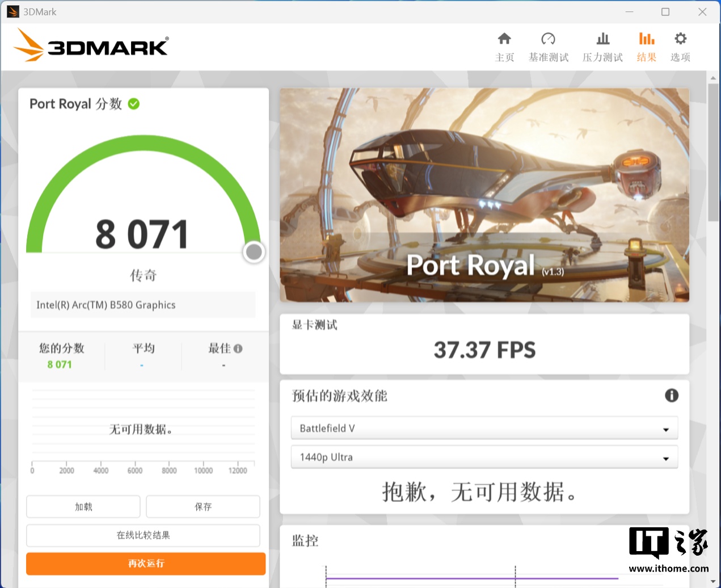Click the green verified checkmark beside Port Royal score
721x588 pixels.
[134, 104]
